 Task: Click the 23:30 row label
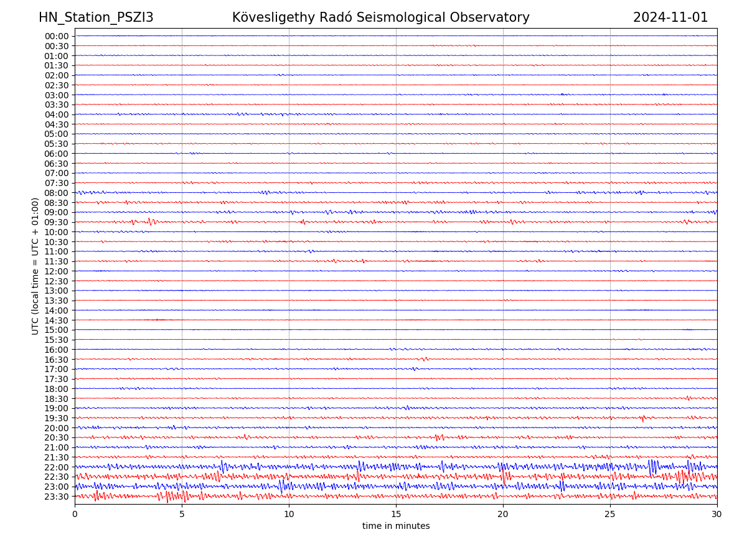pos(57,497)
